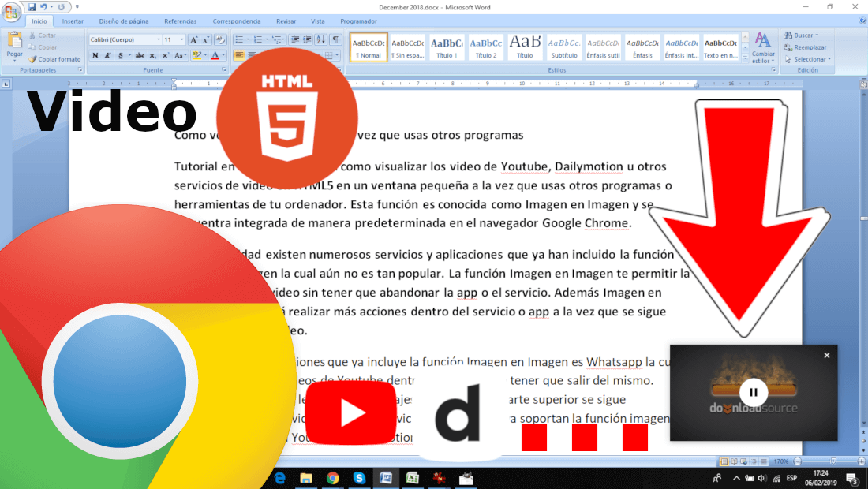Toggle bold N formatting
This screenshot has height=489, width=868.
[95, 55]
